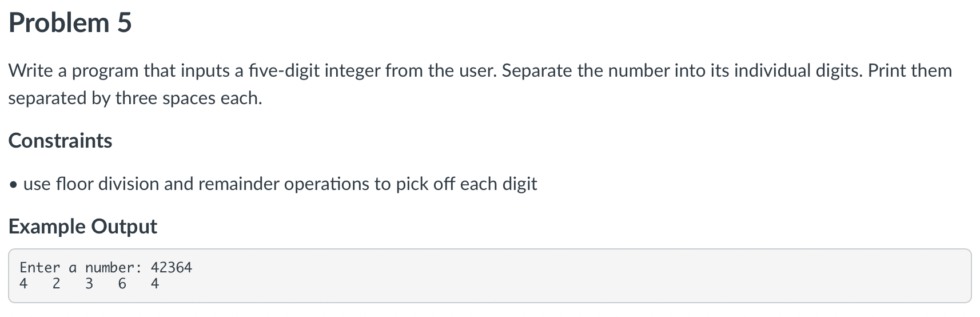Image resolution: width=980 pixels, height=317 pixels.
Task: Click the words "individual digits" in the description
Action: 798,71
